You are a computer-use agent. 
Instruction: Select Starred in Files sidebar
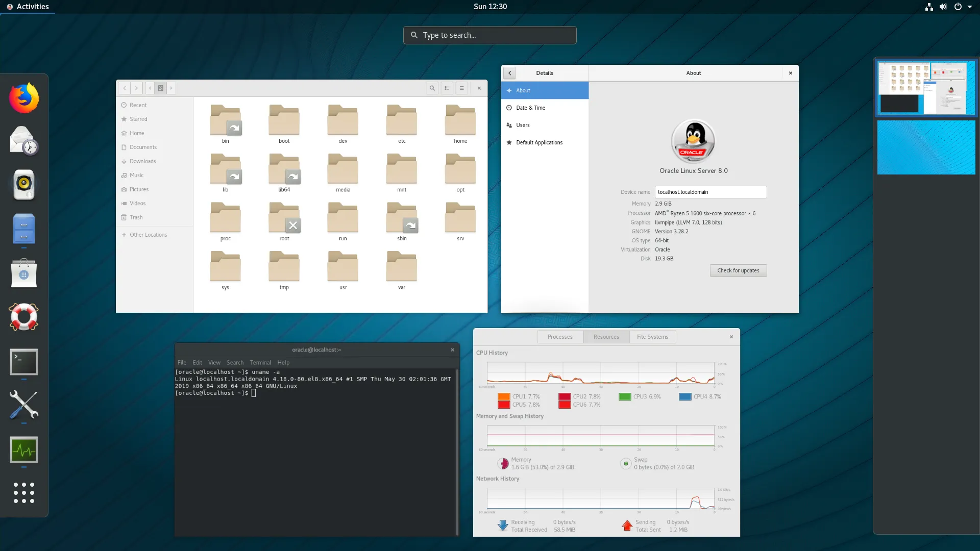pos(155,119)
